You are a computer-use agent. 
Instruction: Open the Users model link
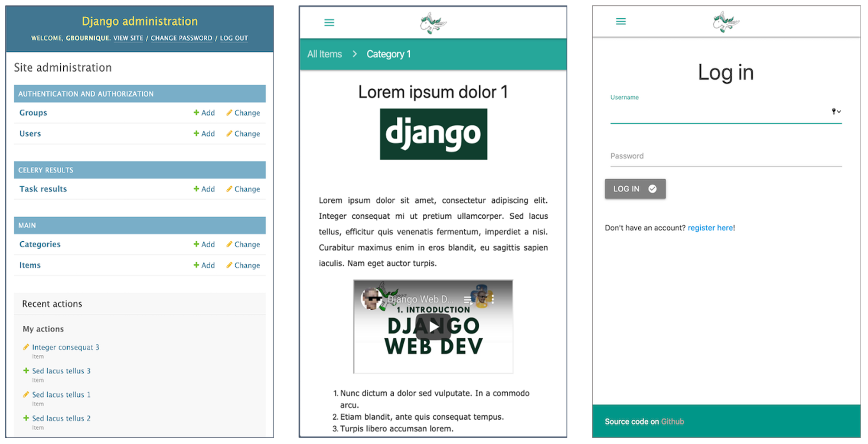(30, 133)
